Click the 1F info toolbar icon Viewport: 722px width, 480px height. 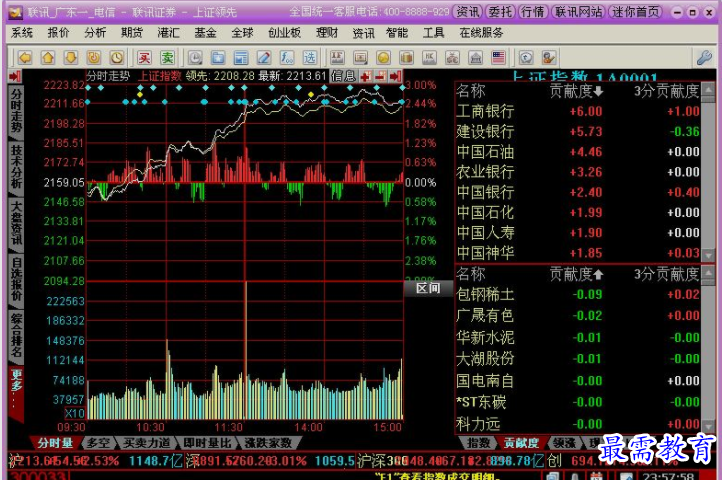(338, 58)
